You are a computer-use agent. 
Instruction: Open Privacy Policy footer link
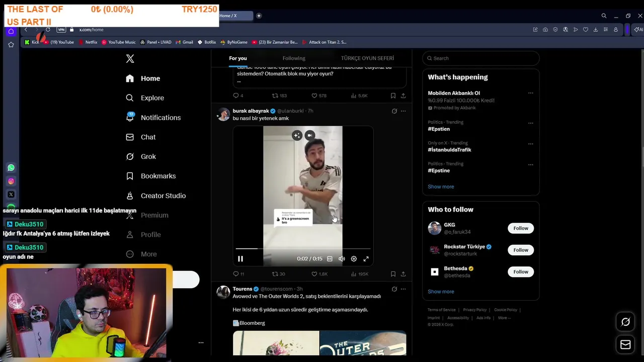click(475, 310)
